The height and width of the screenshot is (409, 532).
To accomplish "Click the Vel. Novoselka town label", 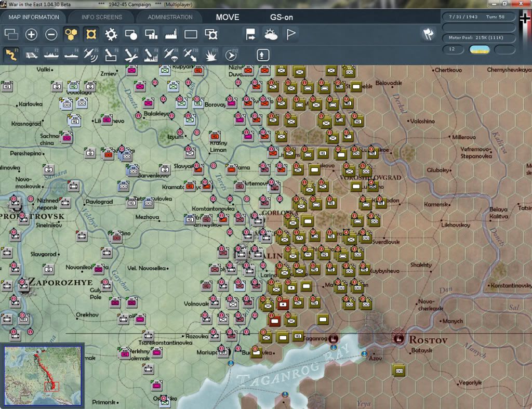I will point(147,268).
